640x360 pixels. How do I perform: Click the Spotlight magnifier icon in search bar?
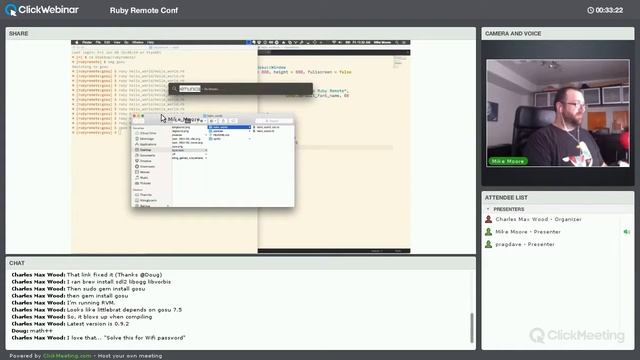[174, 89]
